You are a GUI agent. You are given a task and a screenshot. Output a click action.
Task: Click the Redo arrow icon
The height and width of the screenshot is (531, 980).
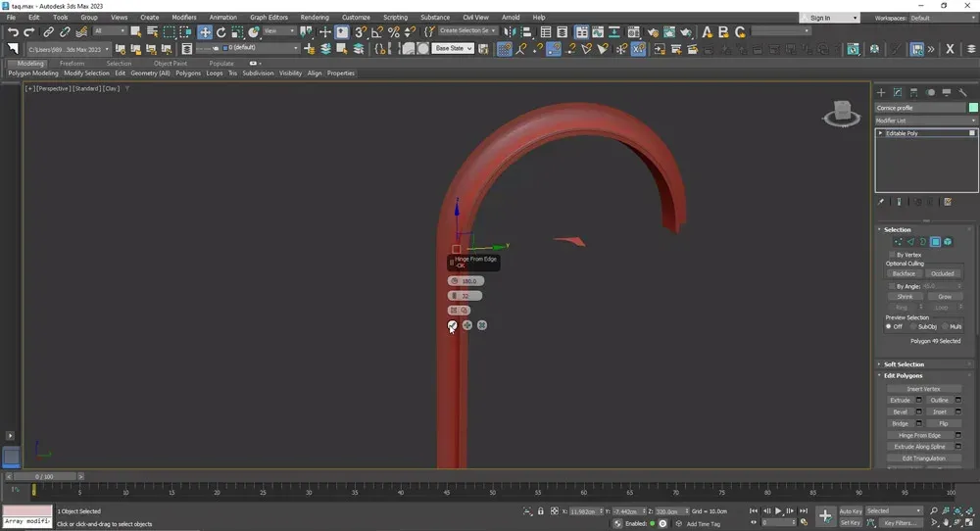point(28,32)
